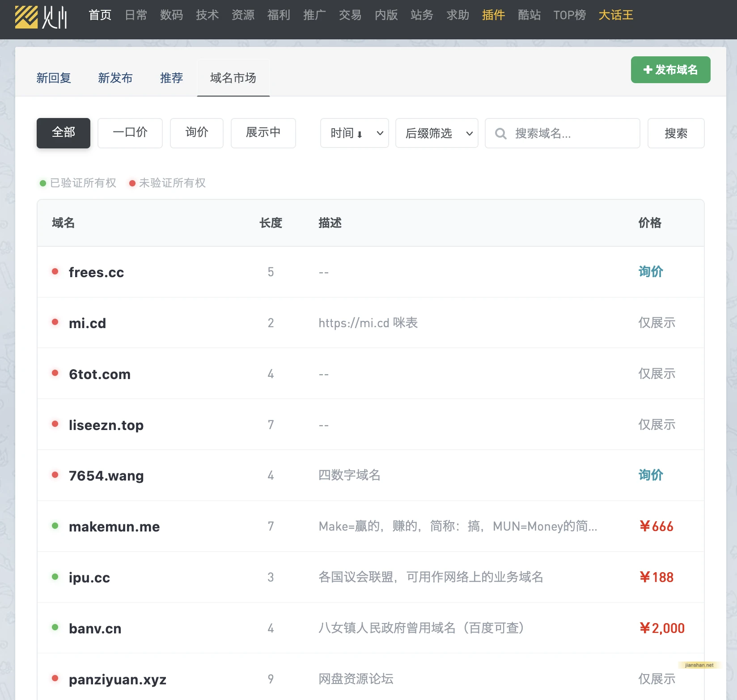737x700 pixels.
Task: Open 推广 in the top navigation
Action: click(x=315, y=15)
